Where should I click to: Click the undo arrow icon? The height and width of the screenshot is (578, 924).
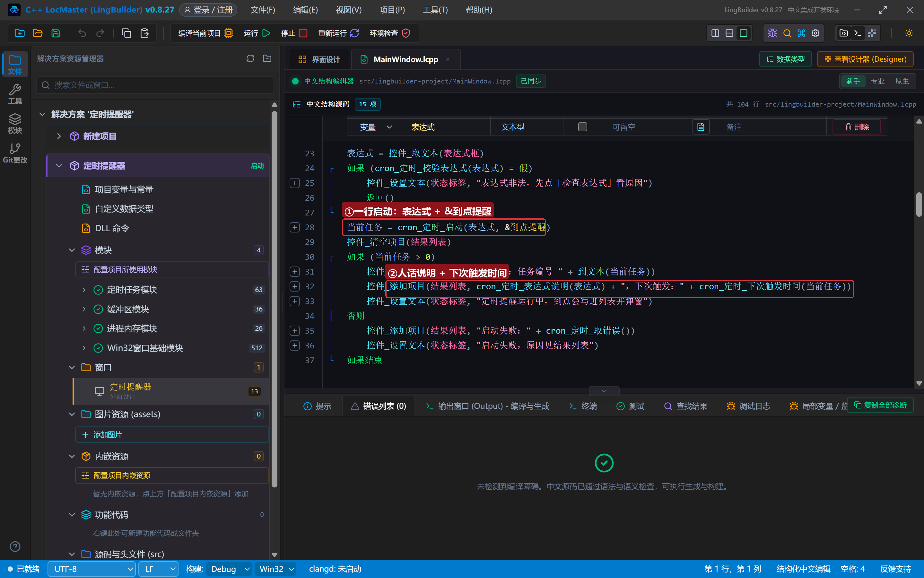click(82, 33)
